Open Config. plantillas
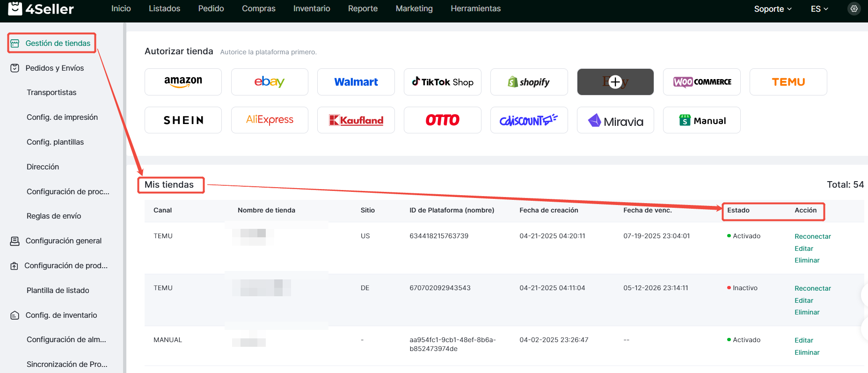This screenshot has width=868, height=373. coord(55,142)
